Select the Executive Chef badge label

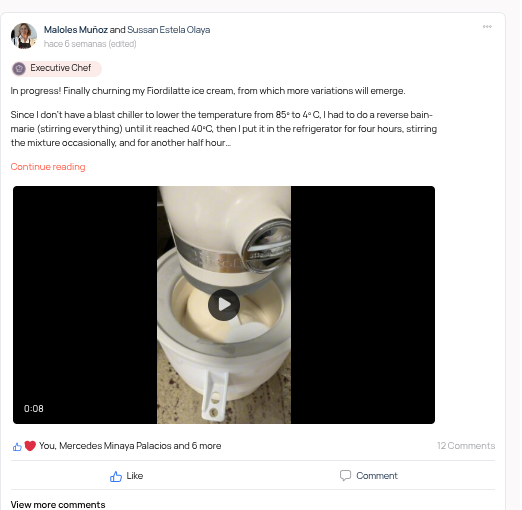[x=61, y=68]
